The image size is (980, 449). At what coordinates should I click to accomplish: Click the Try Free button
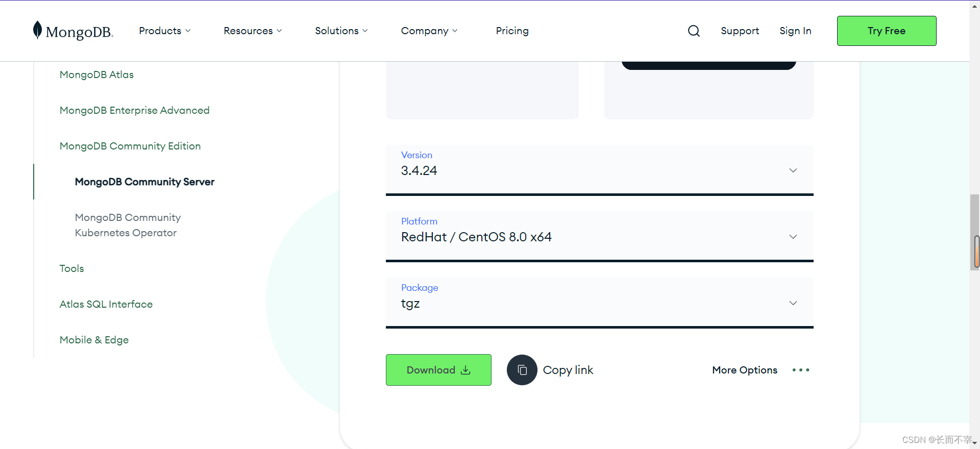coord(887,31)
